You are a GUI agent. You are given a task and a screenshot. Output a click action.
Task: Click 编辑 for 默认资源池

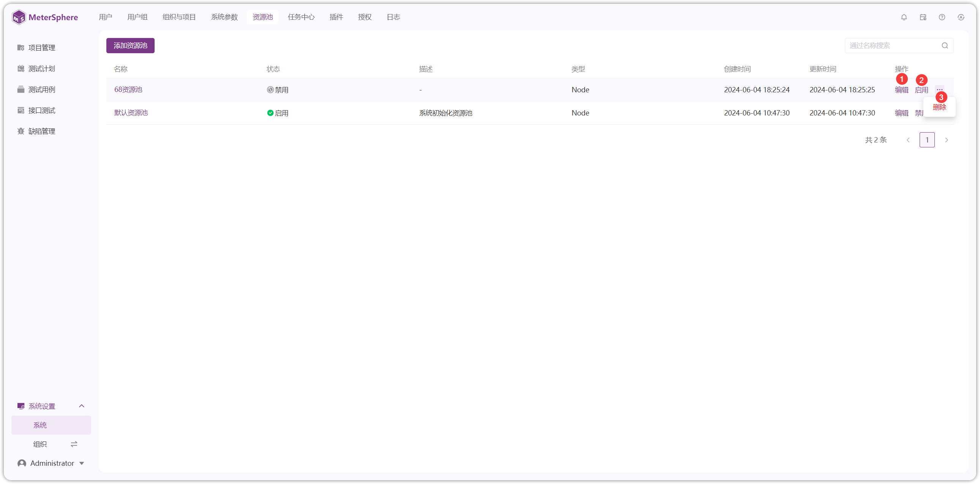[x=902, y=113]
